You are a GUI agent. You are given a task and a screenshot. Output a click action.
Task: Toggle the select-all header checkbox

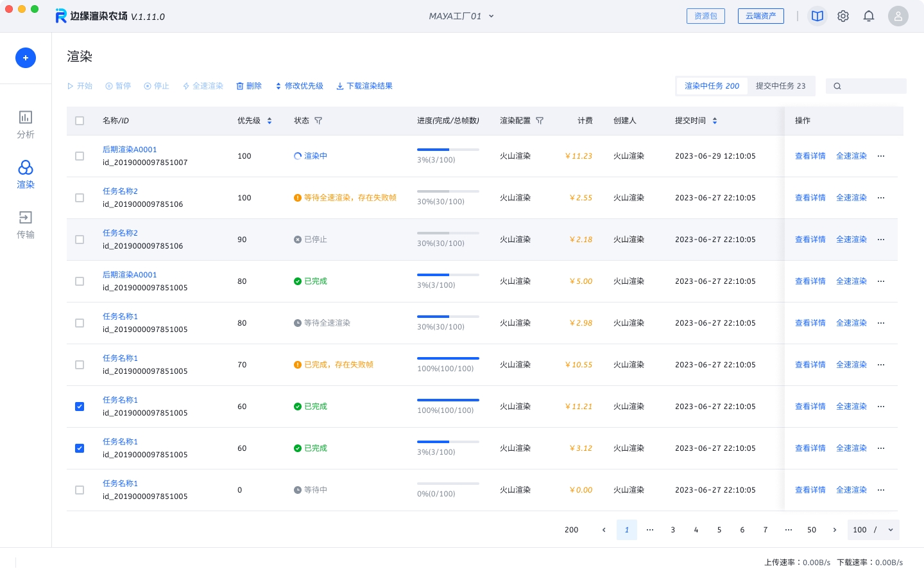(80, 121)
